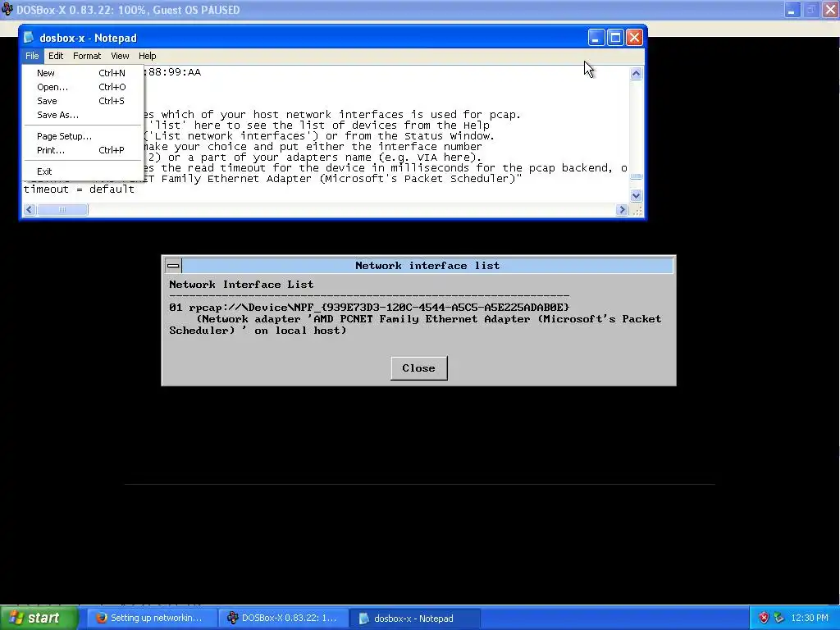Click the Notepad title bar document icon
Image resolution: width=840 pixels, height=630 pixels.
29,38
